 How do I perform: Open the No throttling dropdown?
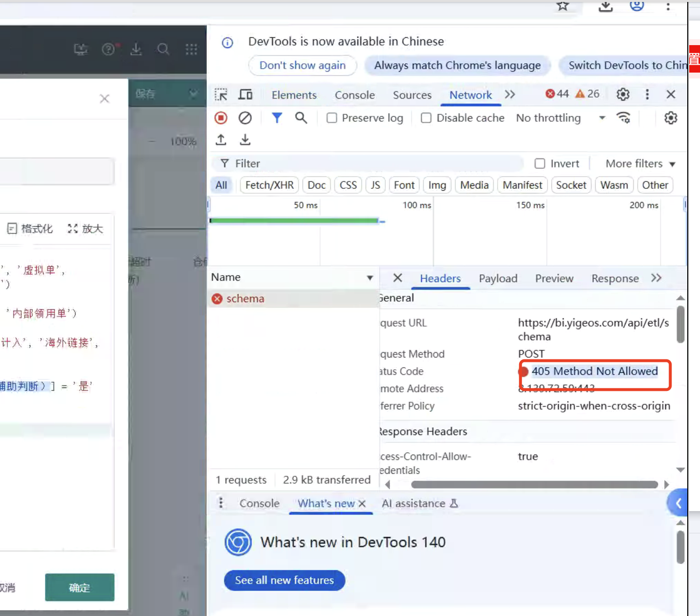(x=560, y=118)
